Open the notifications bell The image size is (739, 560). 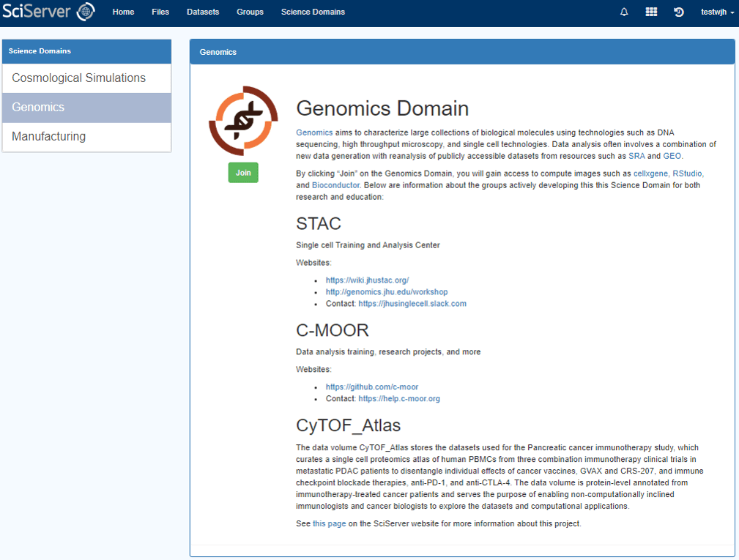(624, 12)
